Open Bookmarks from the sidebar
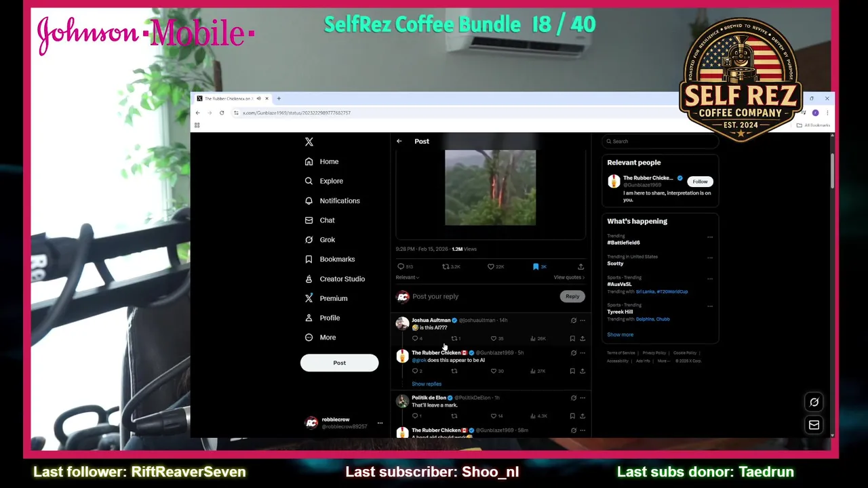This screenshot has width=868, height=488. tap(330, 259)
